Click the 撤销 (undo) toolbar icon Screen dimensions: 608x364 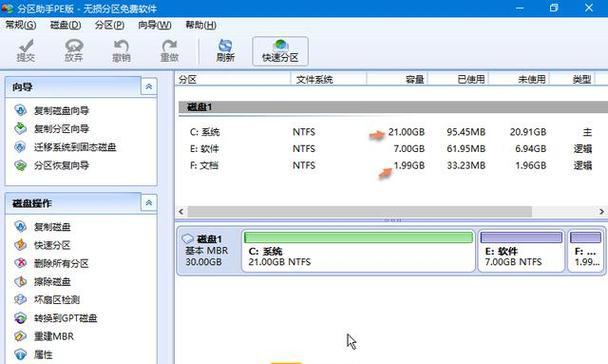121,51
